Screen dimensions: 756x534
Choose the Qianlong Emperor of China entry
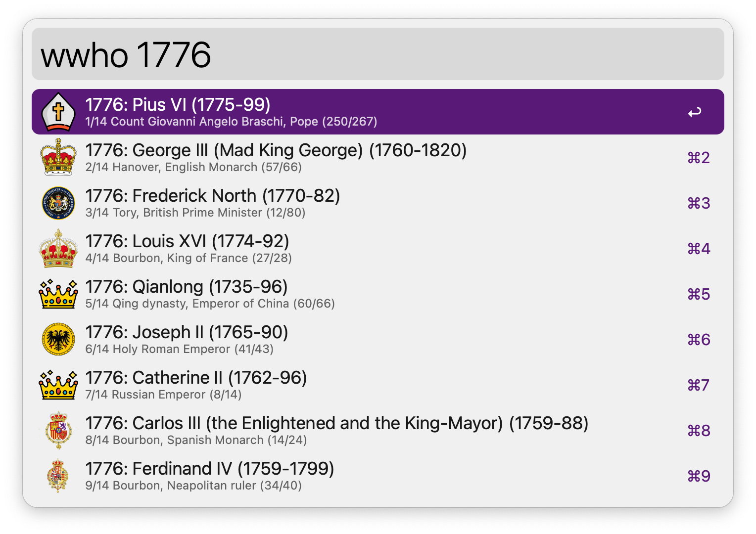click(378, 294)
